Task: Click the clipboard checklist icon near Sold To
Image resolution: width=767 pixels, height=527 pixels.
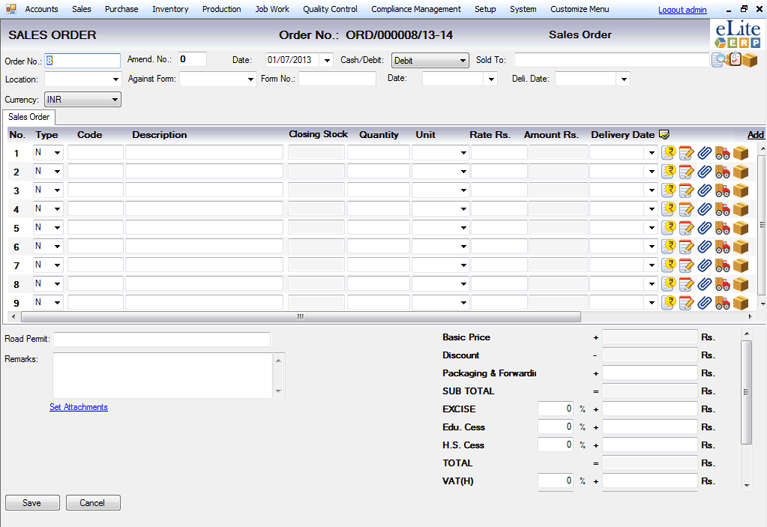Action: (733, 60)
